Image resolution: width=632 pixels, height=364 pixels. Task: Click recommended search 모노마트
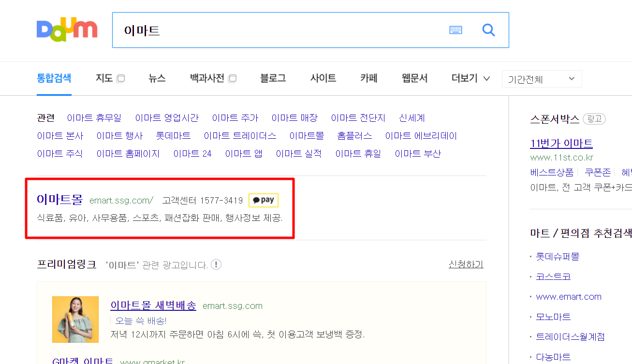(553, 317)
